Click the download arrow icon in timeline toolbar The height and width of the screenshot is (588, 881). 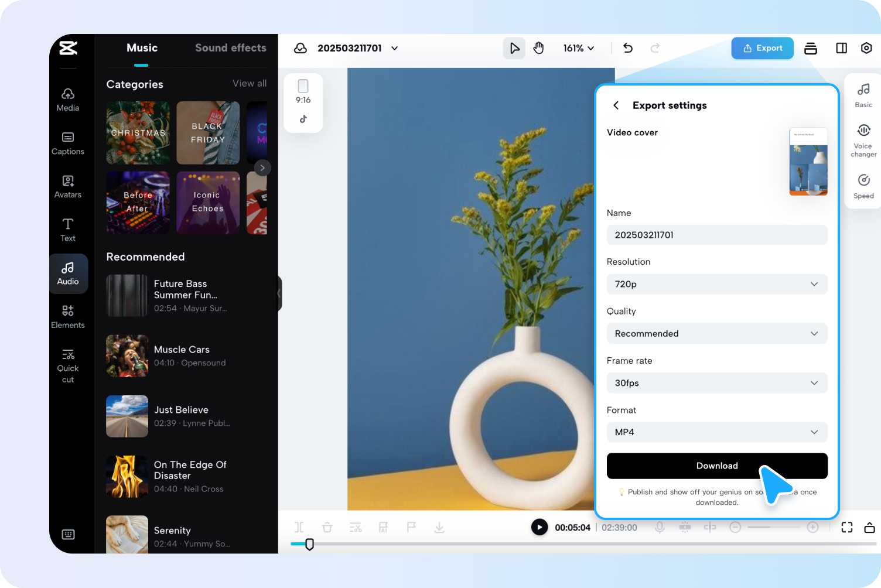(439, 527)
